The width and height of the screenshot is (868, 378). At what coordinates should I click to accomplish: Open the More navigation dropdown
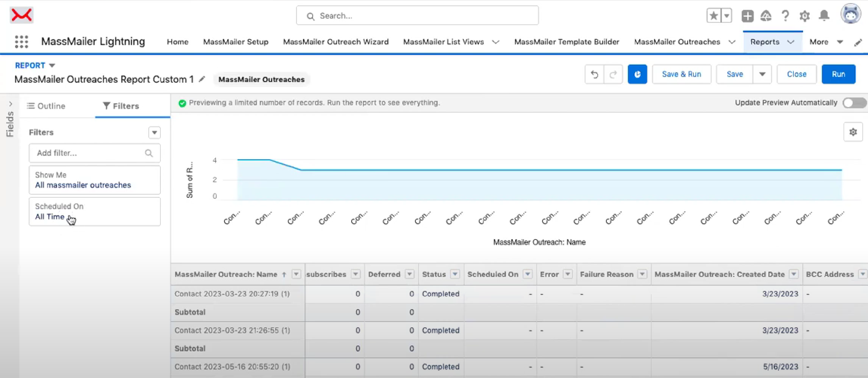[840, 42]
